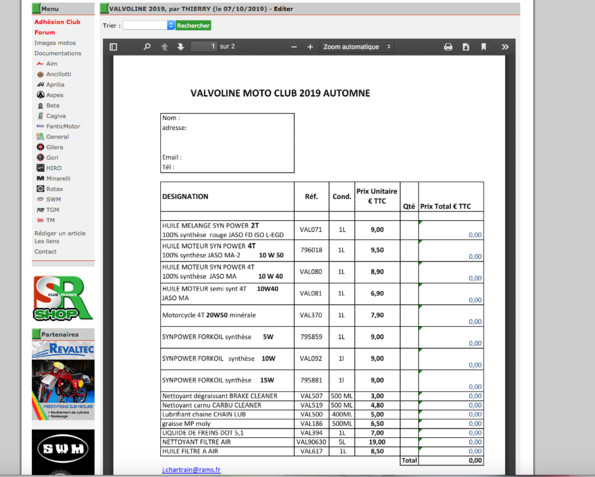Open Documentations in the menu
The height and width of the screenshot is (477, 595).
[x=58, y=53]
